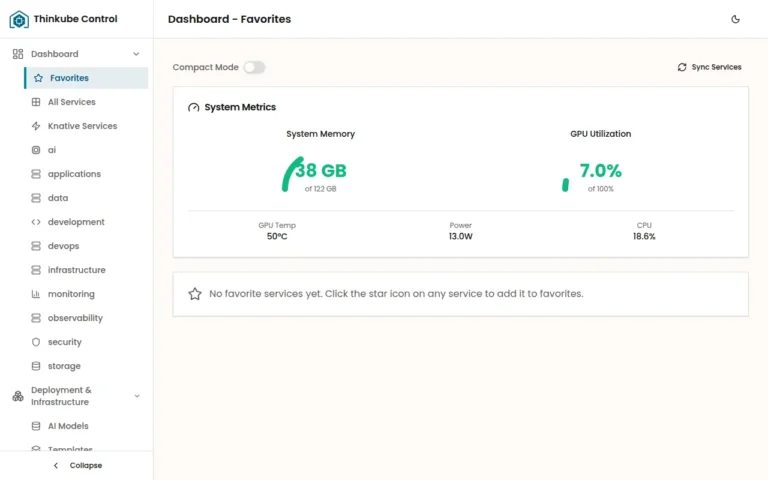Click the Power 13.0W reading
The width and height of the screenshot is (768, 480).
460,231
